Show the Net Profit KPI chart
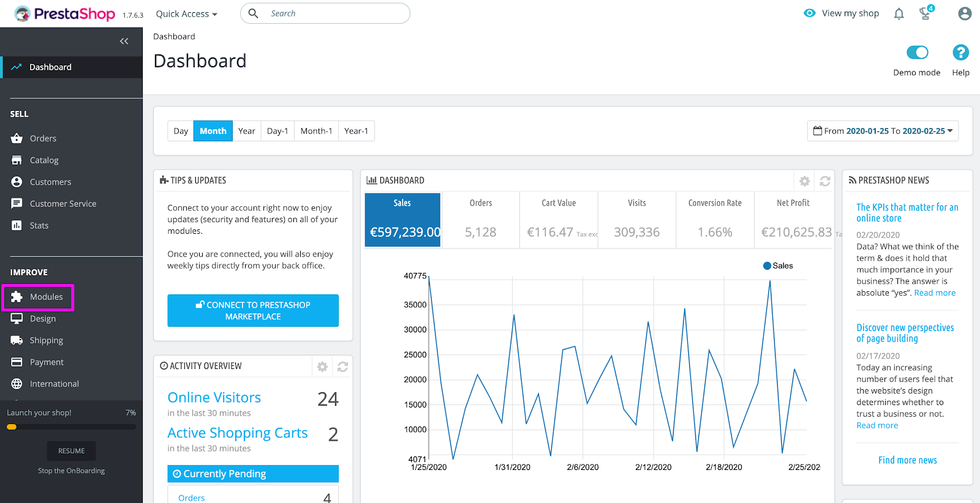Viewport: 980px width, 503px height. point(793,220)
